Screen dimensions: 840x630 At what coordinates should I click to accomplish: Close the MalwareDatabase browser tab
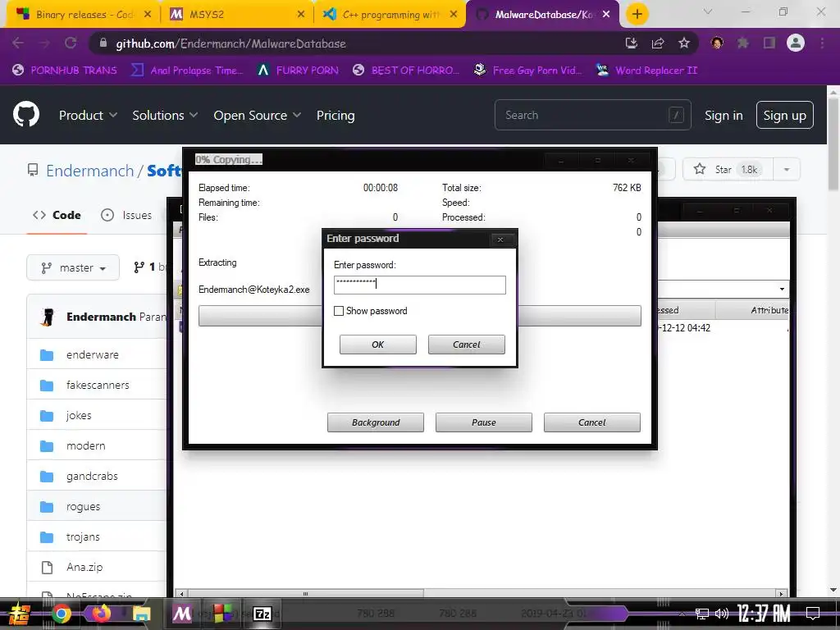(606, 15)
